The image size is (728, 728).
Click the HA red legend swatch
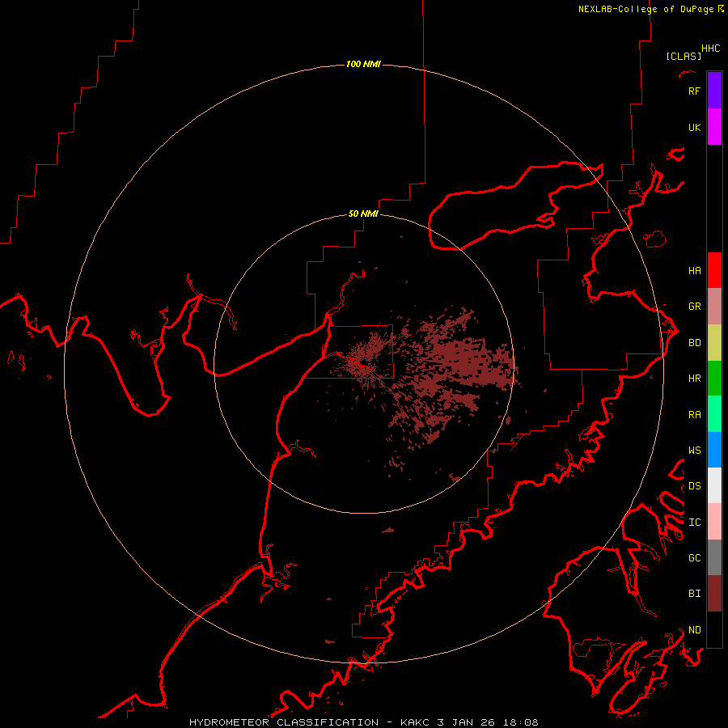[714, 270]
